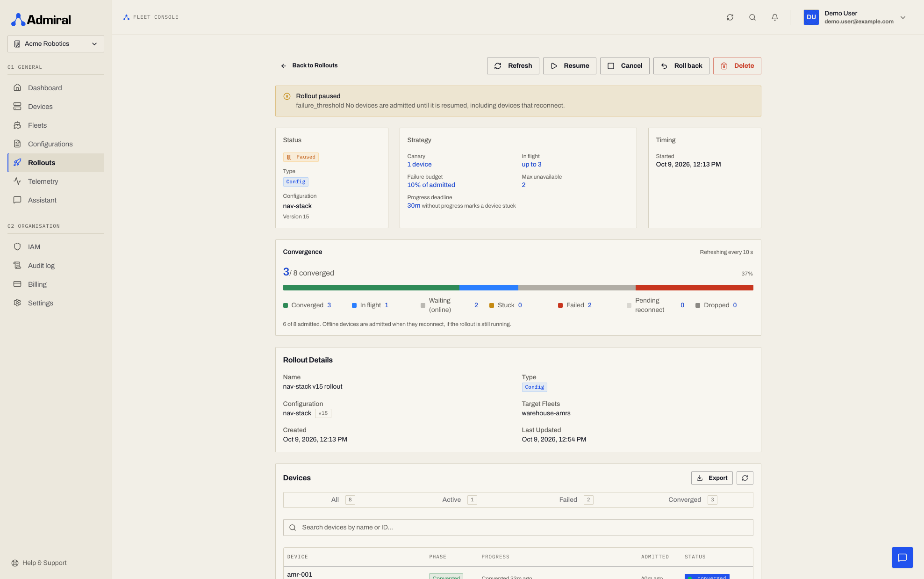Screen dimensions: 924x579
Task: Cancel the rollout
Action: [625, 66]
